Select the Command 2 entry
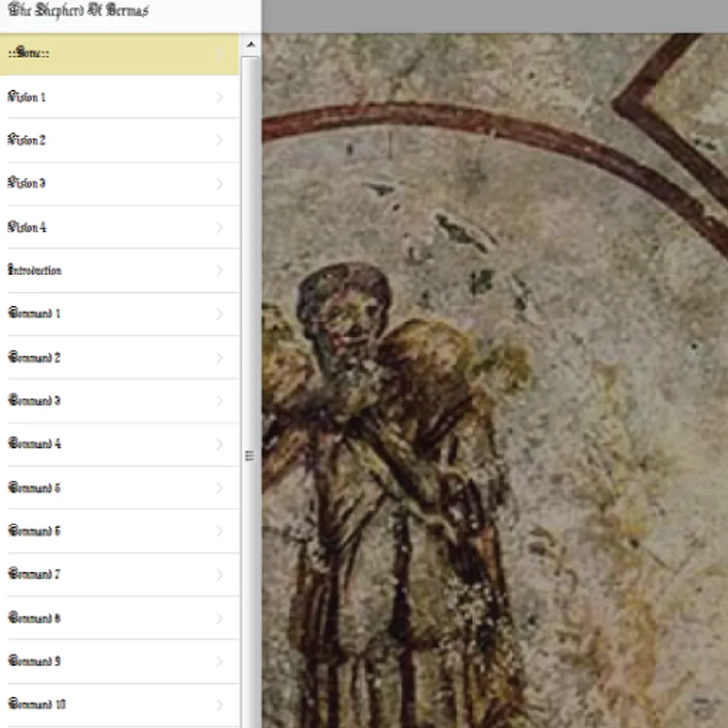The image size is (728, 728). point(120,358)
